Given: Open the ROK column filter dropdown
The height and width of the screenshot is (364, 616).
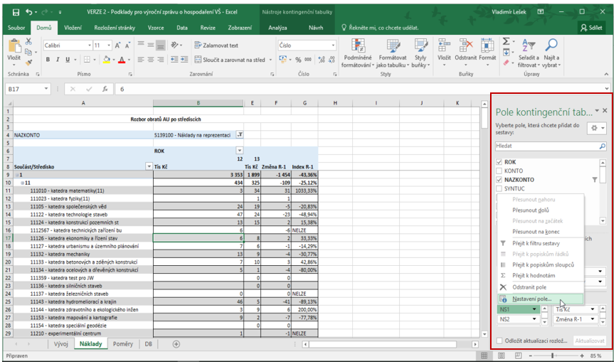Looking at the screenshot, I should point(239,151).
